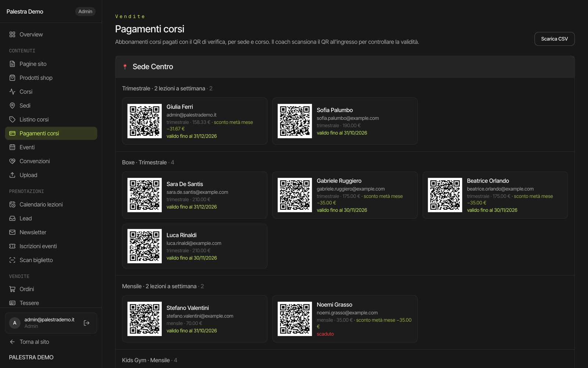Click the Newsletter envelope icon
588x368 pixels.
(x=12, y=232)
